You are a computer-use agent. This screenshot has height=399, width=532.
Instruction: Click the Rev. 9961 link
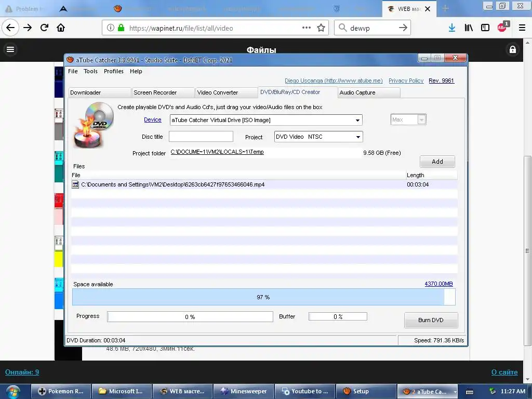(x=441, y=81)
